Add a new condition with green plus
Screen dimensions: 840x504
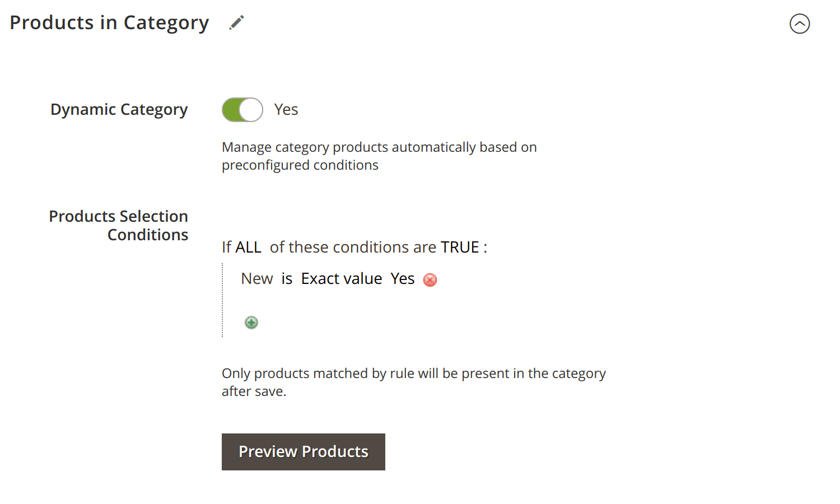point(251,323)
